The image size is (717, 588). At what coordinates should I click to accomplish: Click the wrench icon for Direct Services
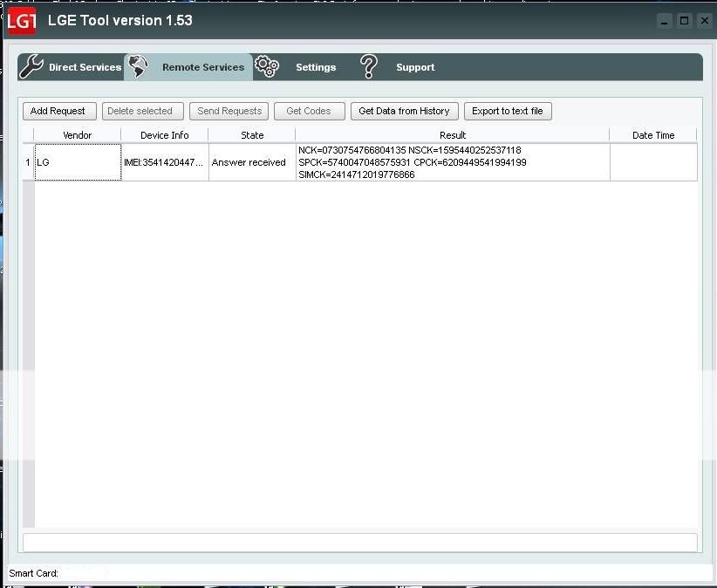point(31,67)
